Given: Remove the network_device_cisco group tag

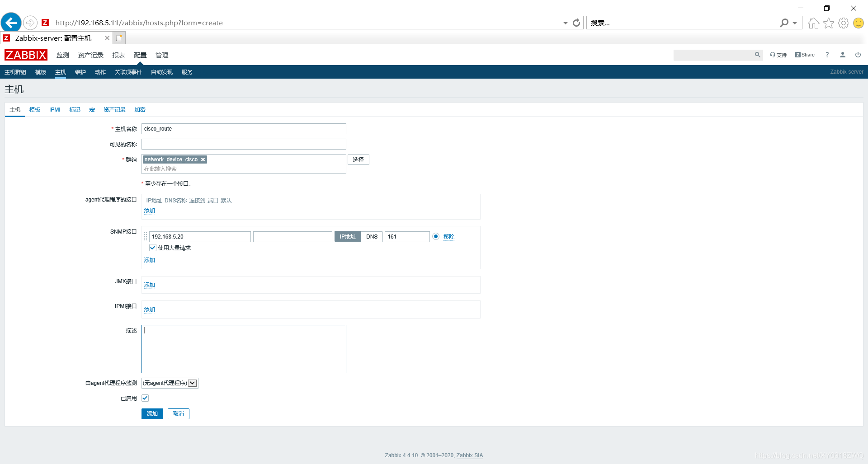Looking at the screenshot, I should coord(203,159).
